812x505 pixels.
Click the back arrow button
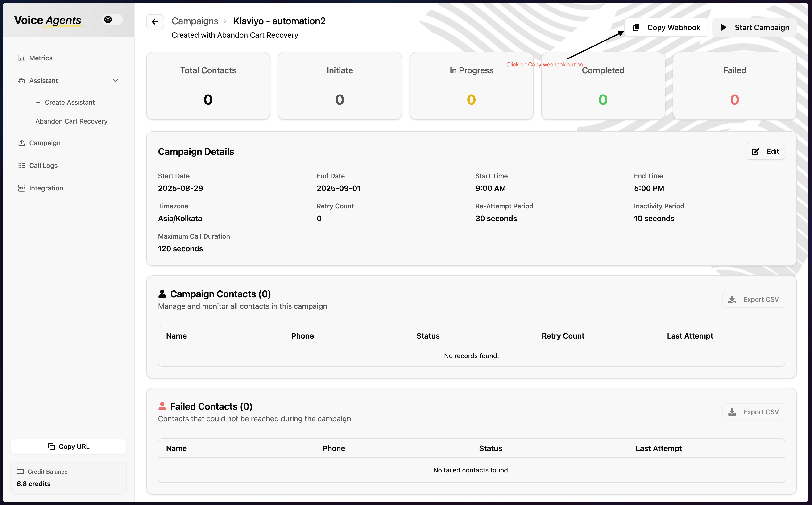(155, 22)
